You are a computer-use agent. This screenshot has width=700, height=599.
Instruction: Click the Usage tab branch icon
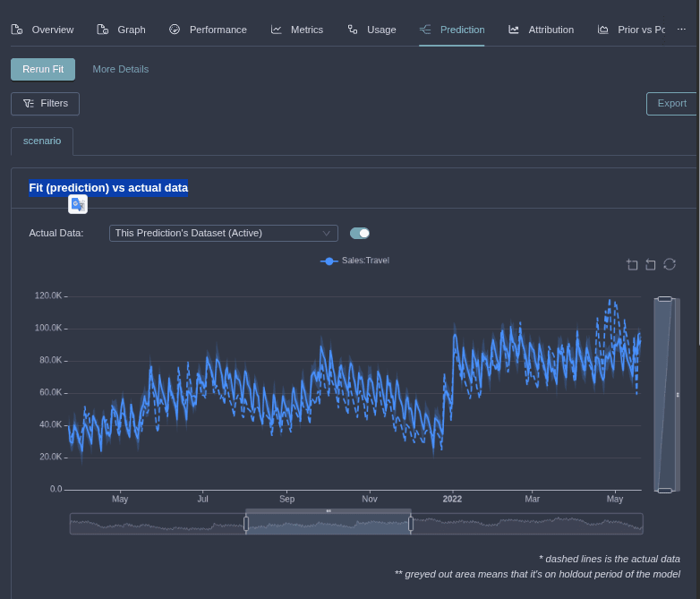[353, 30]
